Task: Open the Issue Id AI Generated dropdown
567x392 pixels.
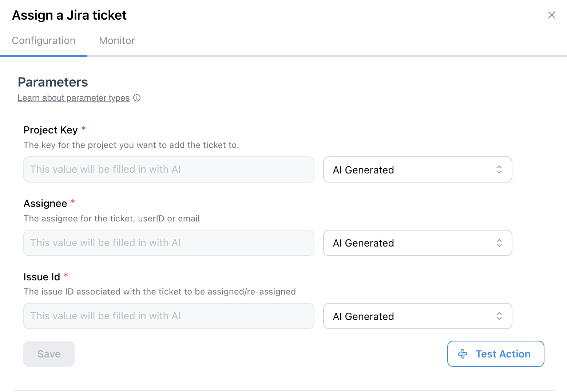Action: tap(417, 316)
